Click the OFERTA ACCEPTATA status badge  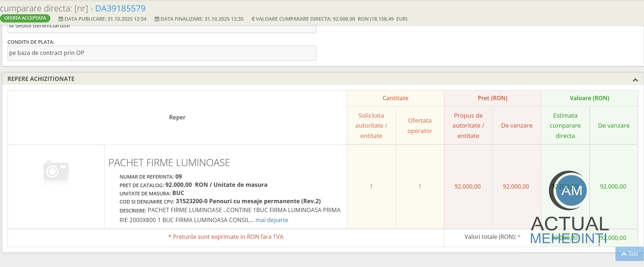[25, 18]
